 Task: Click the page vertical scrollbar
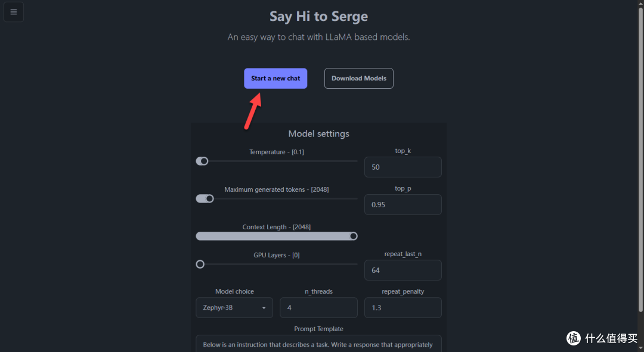pyautogui.click(x=640, y=159)
